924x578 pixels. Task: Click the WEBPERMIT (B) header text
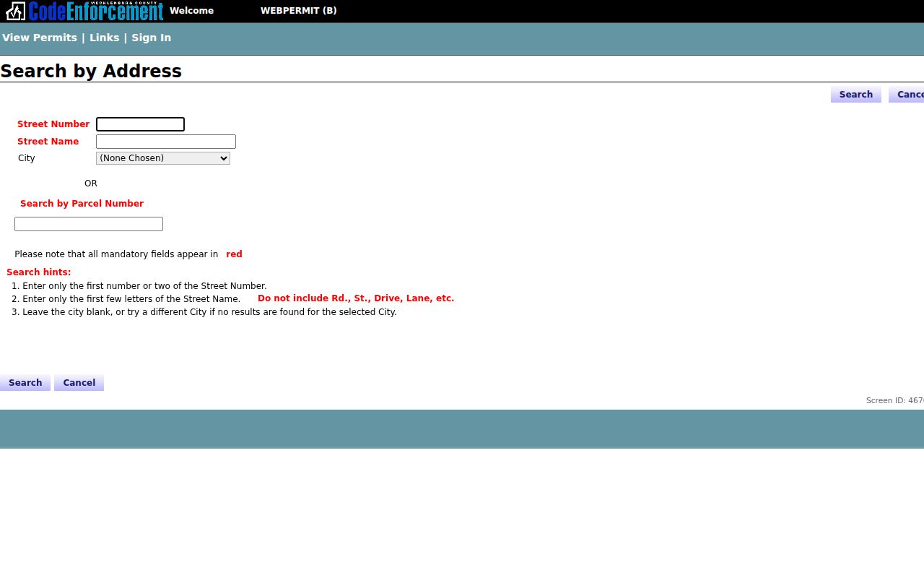coord(298,11)
